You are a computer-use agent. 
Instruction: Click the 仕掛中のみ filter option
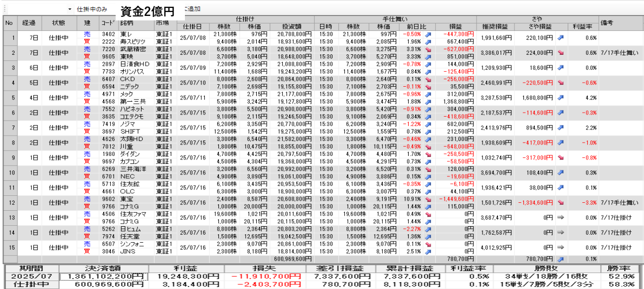(x=92, y=9)
